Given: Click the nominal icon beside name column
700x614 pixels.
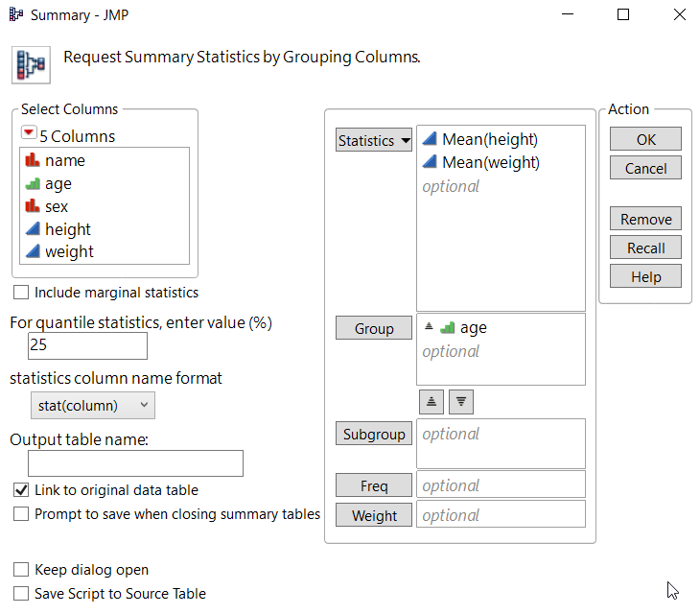Looking at the screenshot, I should tap(32, 160).
